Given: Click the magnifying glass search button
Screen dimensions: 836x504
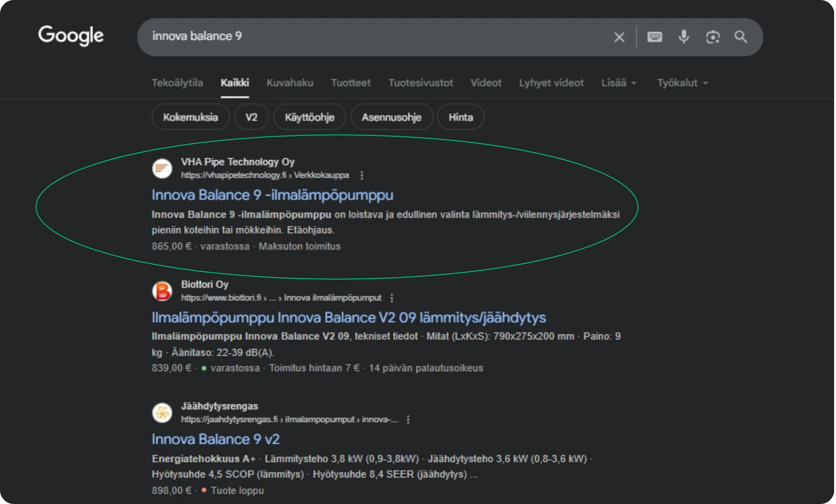Looking at the screenshot, I should [x=741, y=37].
